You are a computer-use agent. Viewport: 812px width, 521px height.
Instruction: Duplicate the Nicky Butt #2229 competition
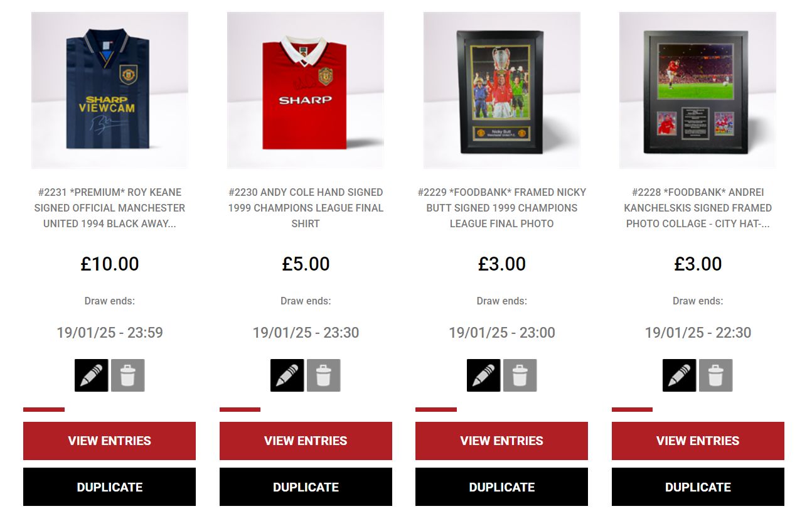[501, 487]
